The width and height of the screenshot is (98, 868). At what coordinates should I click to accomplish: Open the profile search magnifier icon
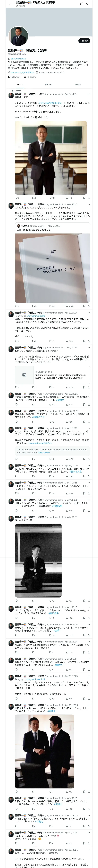[x=88, y=4]
